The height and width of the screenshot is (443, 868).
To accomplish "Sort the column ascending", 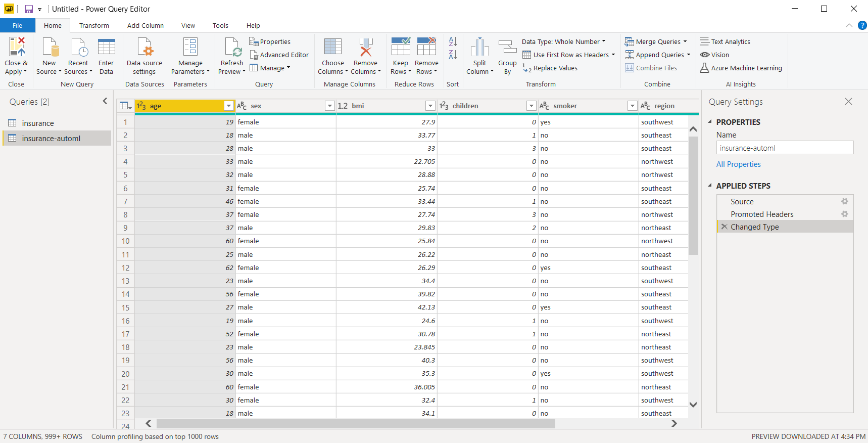I will click(x=453, y=42).
